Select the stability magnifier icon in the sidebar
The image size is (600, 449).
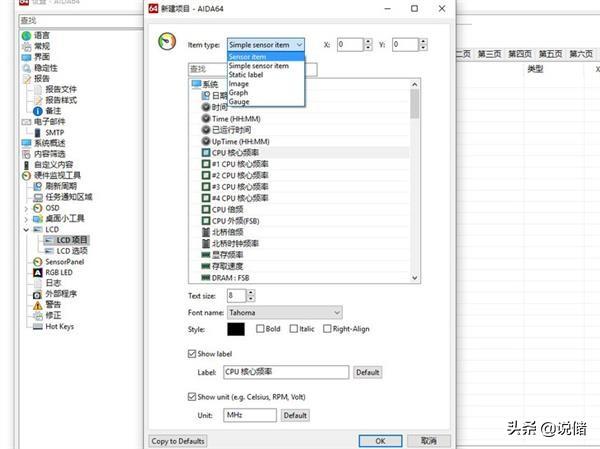[26, 68]
